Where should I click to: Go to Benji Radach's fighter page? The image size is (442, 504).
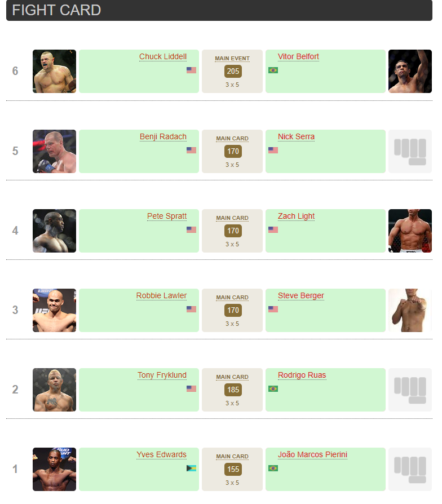tap(163, 137)
